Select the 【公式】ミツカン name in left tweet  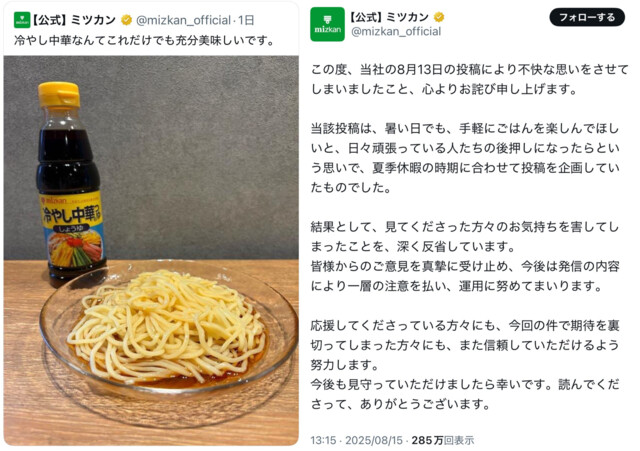(x=75, y=20)
